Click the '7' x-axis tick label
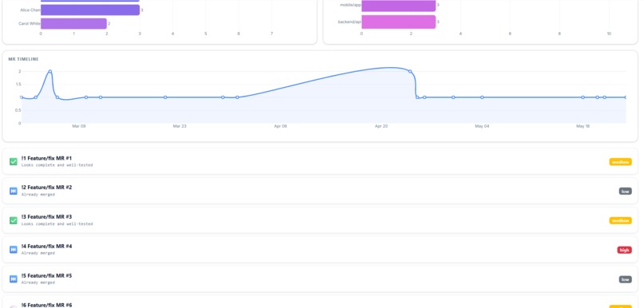The width and height of the screenshot is (644, 308). coord(272,34)
